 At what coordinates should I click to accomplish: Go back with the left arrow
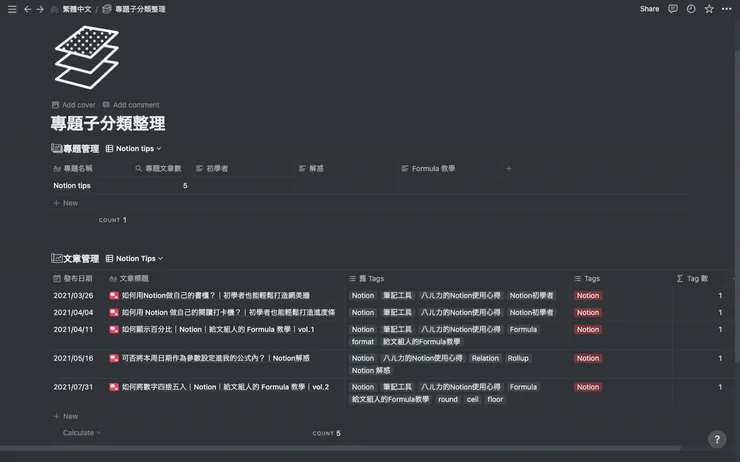pyautogui.click(x=27, y=9)
